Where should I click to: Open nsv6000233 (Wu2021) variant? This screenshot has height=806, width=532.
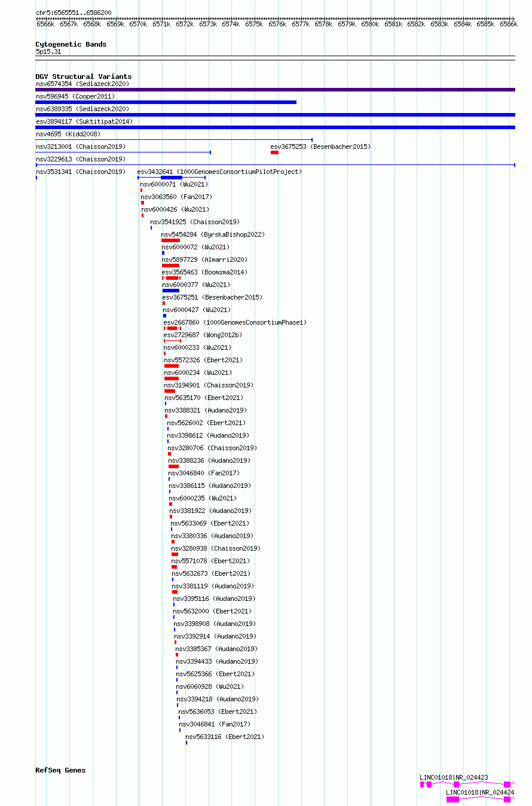click(x=198, y=348)
